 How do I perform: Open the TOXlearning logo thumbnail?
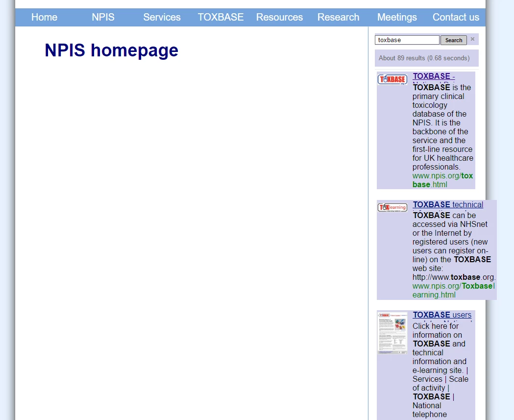point(392,207)
